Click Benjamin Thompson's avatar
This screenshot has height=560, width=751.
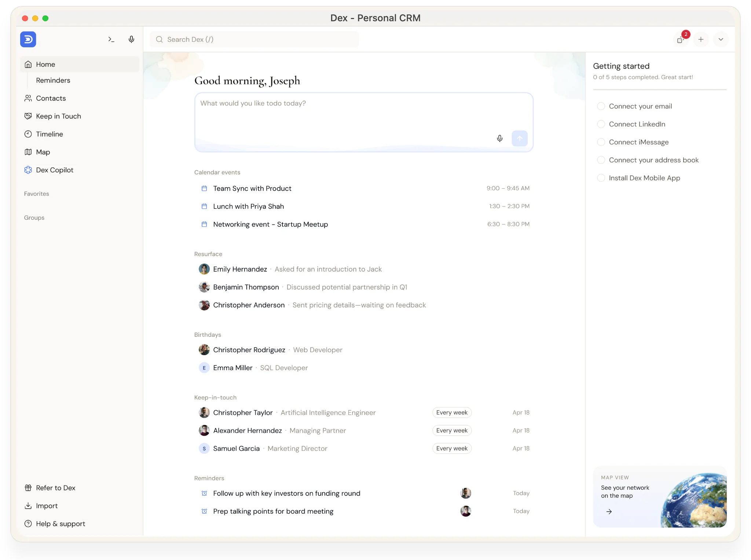tap(204, 287)
